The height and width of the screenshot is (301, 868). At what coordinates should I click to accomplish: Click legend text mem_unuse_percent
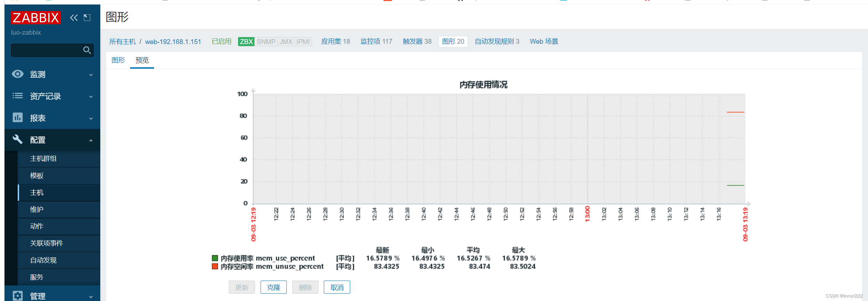tap(289, 267)
